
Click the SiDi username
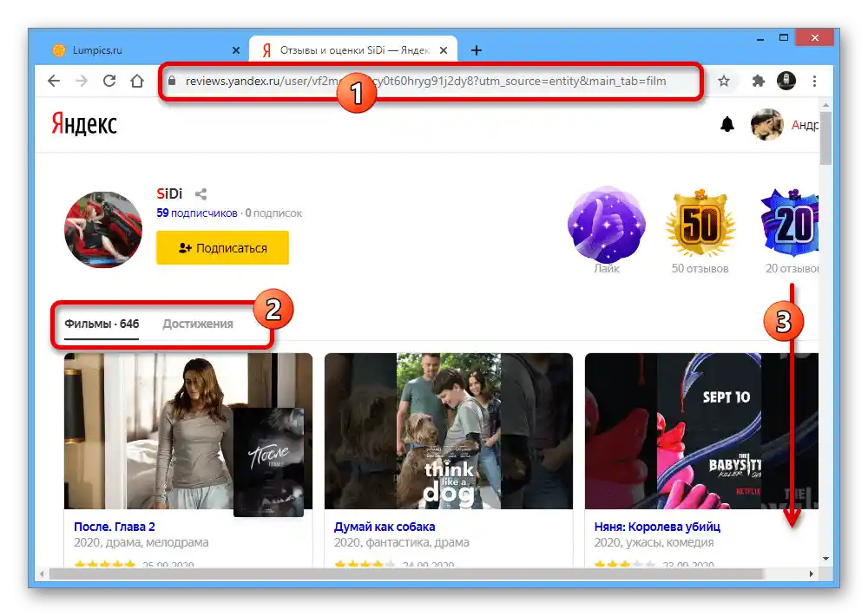coord(169,193)
